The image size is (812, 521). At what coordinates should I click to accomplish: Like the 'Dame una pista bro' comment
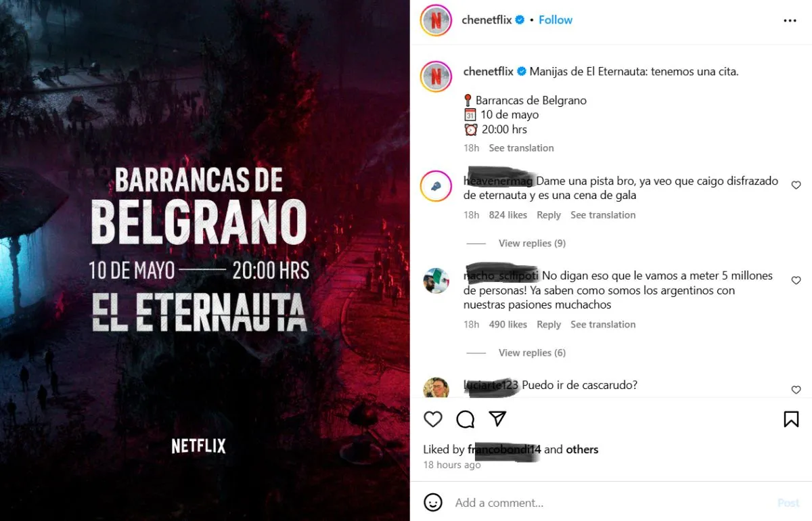point(796,185)
